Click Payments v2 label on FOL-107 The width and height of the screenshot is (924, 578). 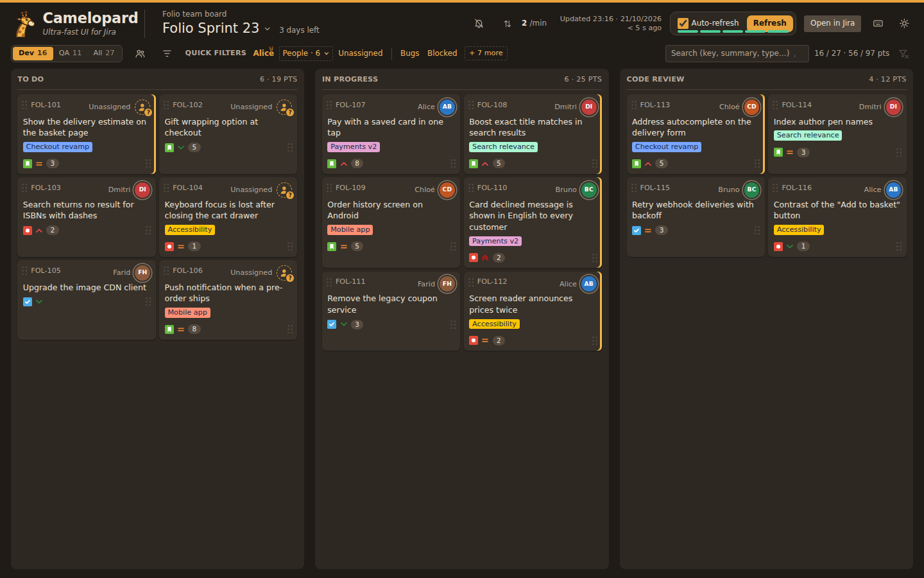click(x=354, y=147)
